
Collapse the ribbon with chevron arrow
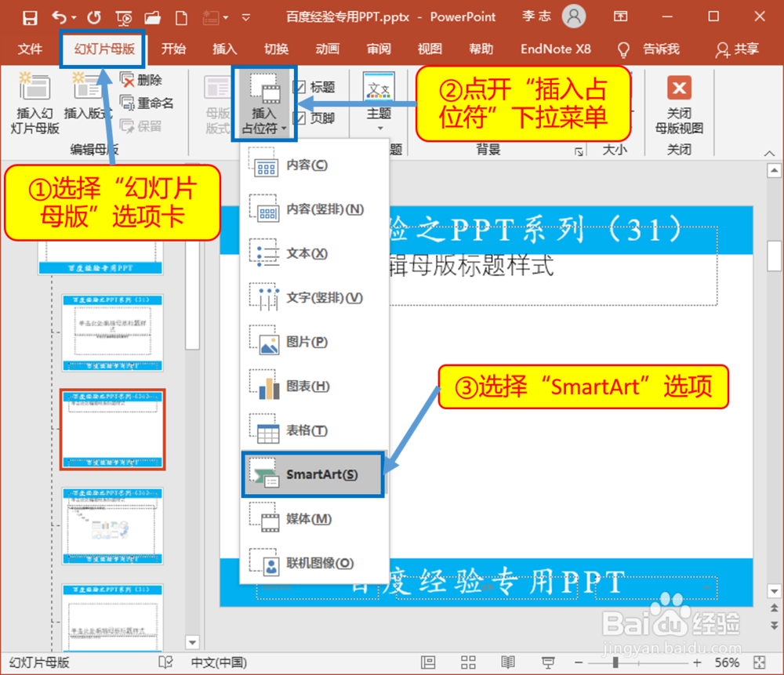coord(769,153)
